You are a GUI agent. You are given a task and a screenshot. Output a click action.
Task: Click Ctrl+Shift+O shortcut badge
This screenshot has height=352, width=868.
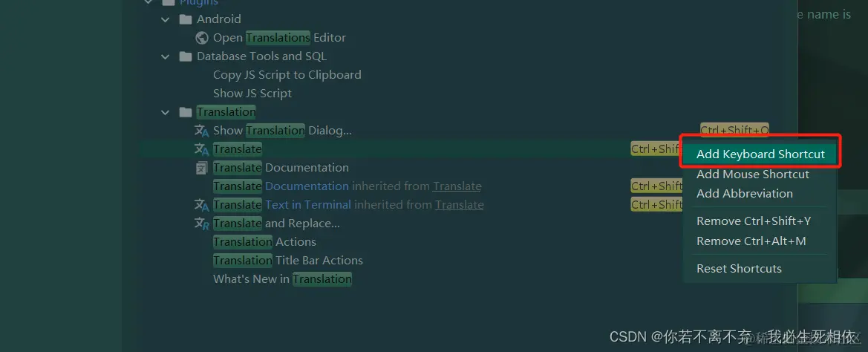tap(734, 131)
